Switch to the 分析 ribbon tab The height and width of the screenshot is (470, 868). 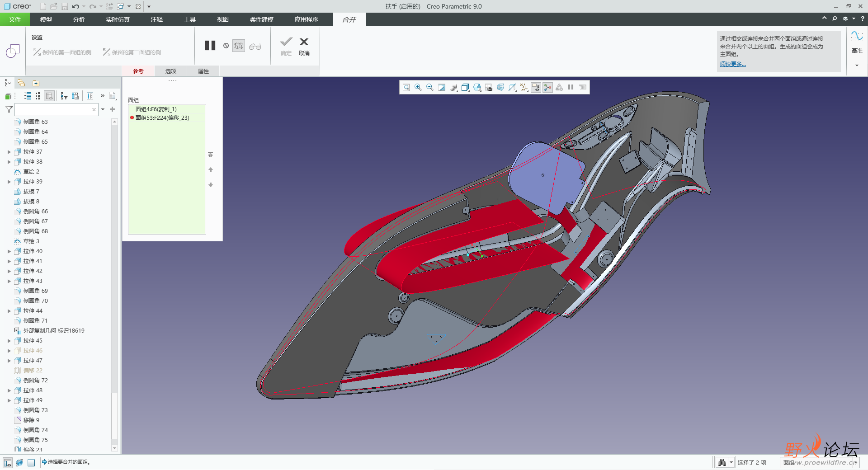[79, 19]
